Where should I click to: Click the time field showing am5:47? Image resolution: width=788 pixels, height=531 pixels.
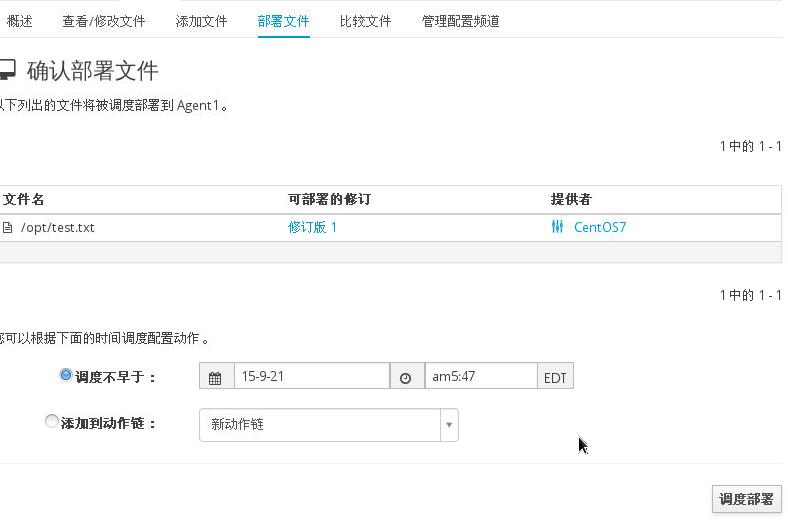coord(481,376)
